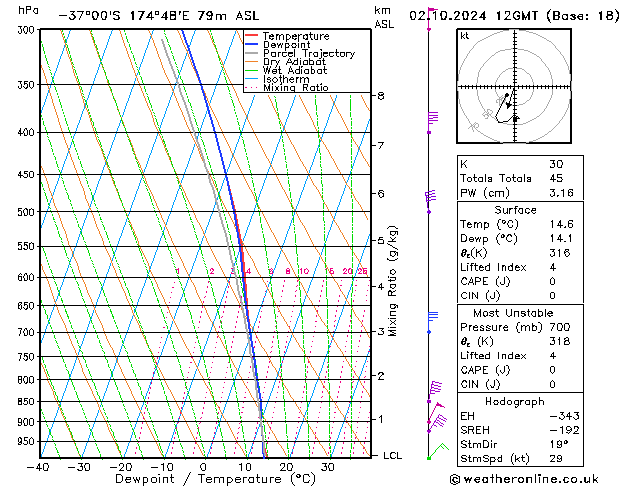Click the Most Unstable theta-e value 318

560,341
